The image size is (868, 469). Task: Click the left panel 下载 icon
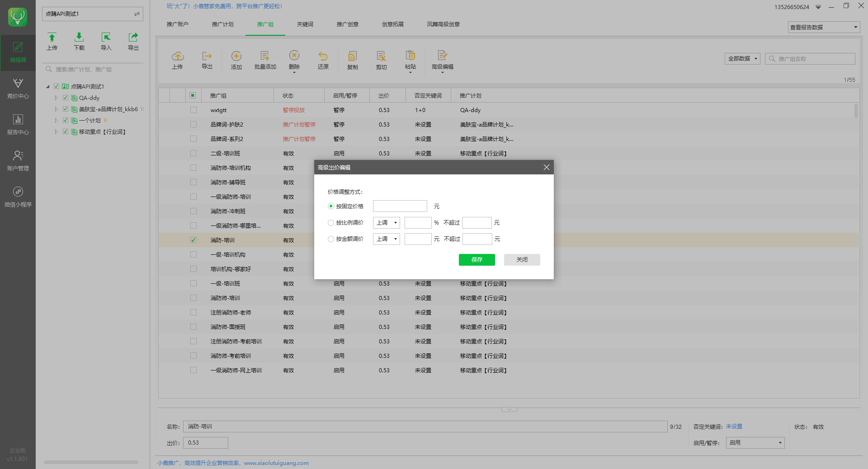click(x=79, y=37)
